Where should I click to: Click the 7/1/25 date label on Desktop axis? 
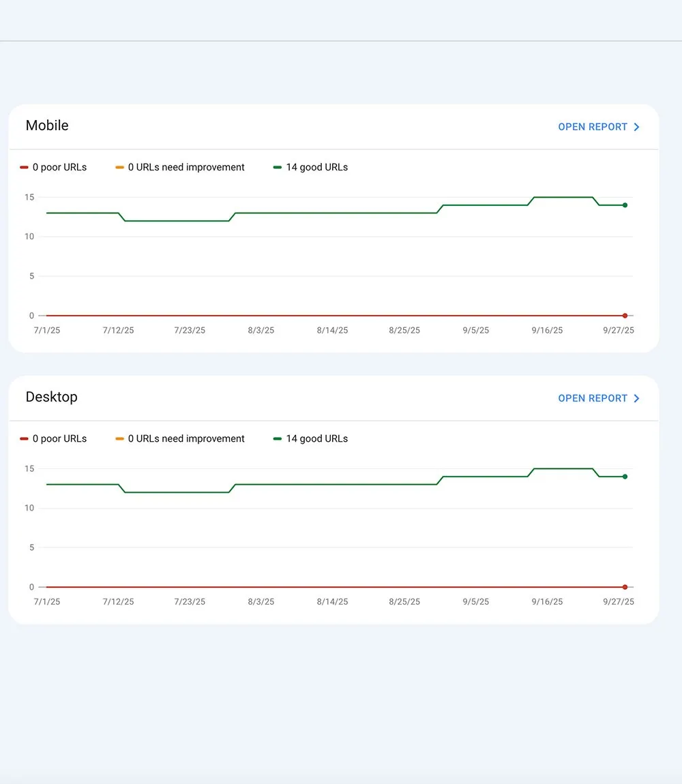tap(46, 601)
